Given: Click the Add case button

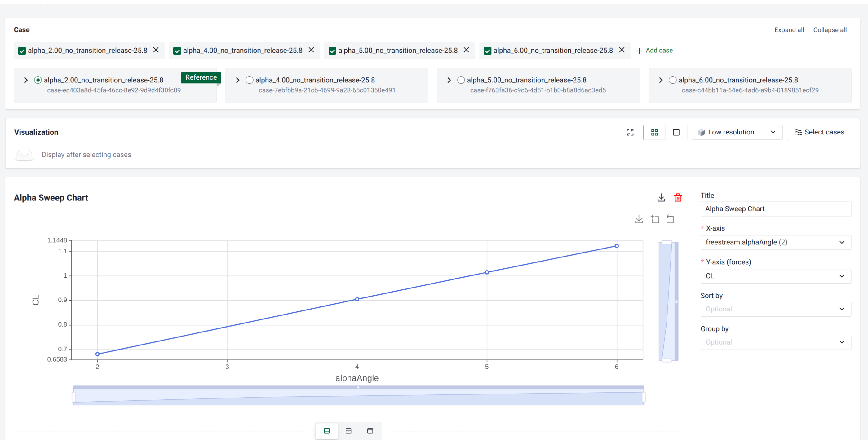Looking at the screenshot, I should [654, 51].
